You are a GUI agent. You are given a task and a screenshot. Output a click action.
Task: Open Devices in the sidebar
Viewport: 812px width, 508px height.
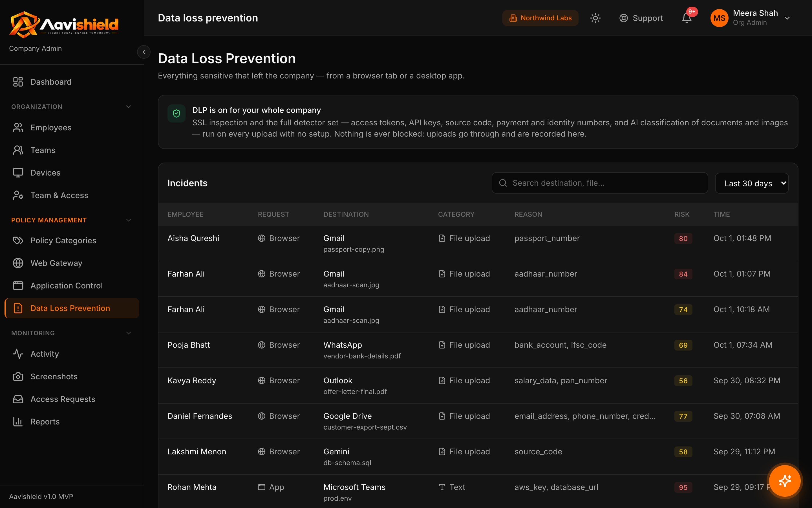pyautogui.click(x=72, y=173)
